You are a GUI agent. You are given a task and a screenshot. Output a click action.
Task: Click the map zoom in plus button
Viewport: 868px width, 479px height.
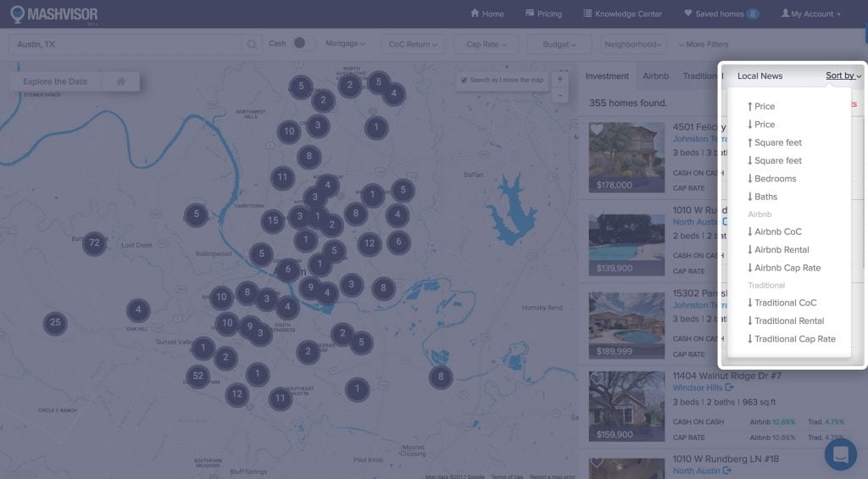point(559,79)
